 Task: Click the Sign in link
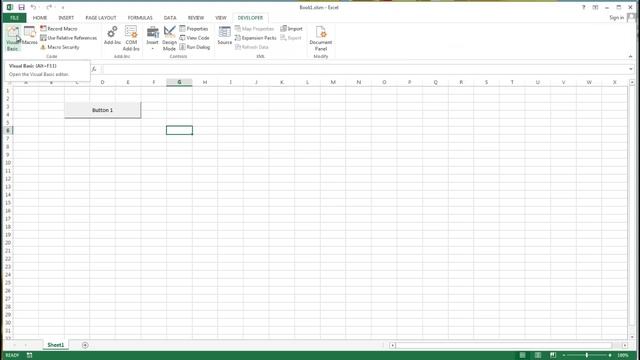click(616, 18)
